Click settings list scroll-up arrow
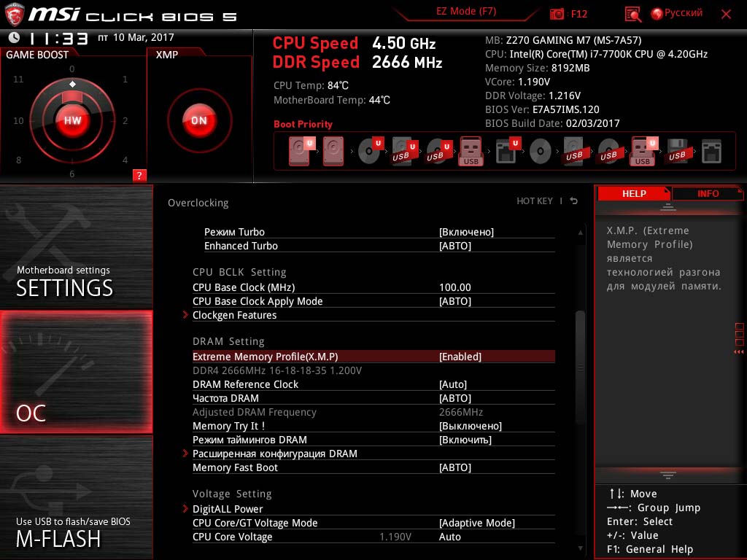The width and height of the screenshot is (747, 560). point(580,233)
